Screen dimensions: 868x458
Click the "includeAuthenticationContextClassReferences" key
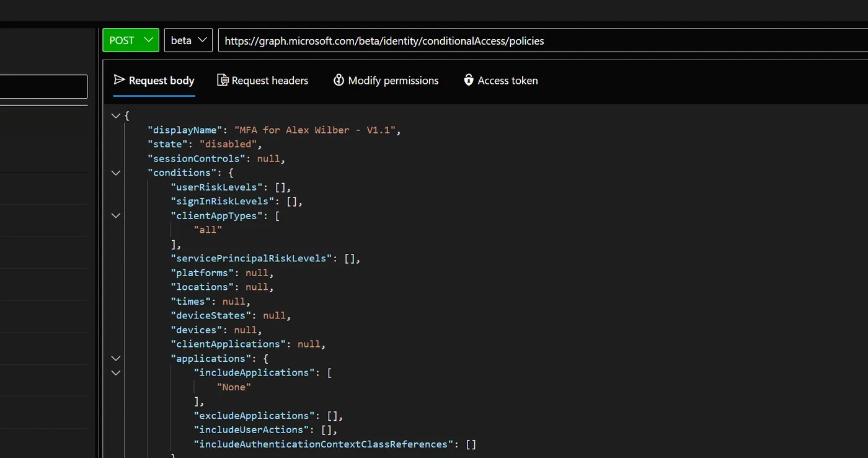324,444
